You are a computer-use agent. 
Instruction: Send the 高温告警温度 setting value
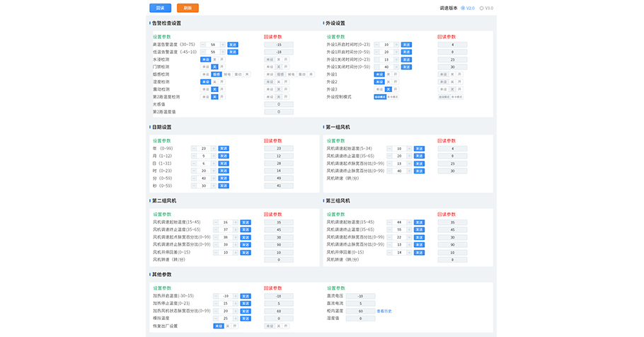pyautogui.click(x=233, y=44)
